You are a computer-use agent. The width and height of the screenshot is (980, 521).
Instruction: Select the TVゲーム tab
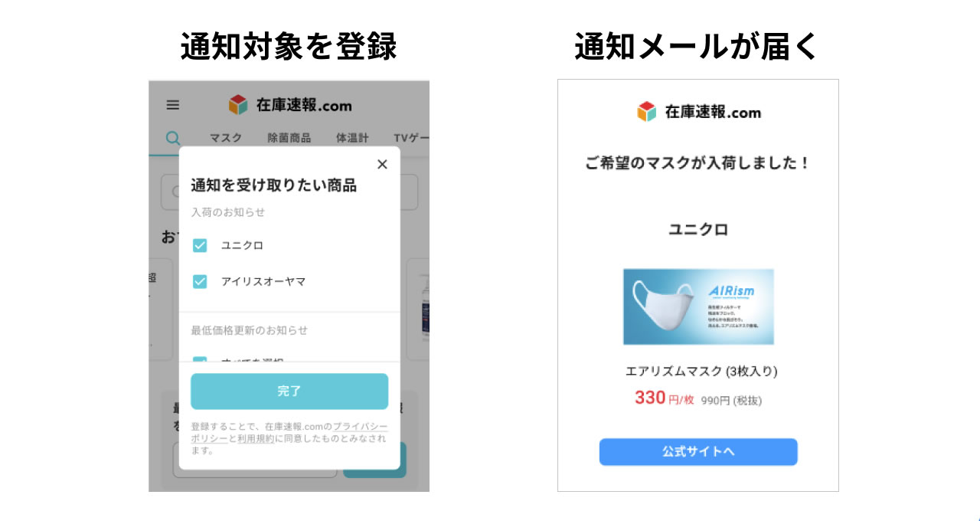click(411, 138)
